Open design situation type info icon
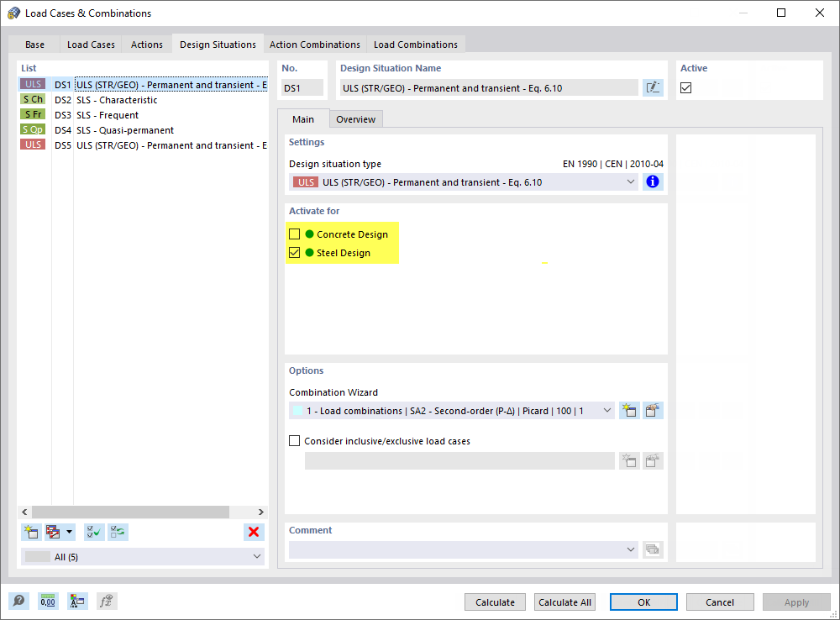Viewport: 840px width, 620px height. [652, 181]
